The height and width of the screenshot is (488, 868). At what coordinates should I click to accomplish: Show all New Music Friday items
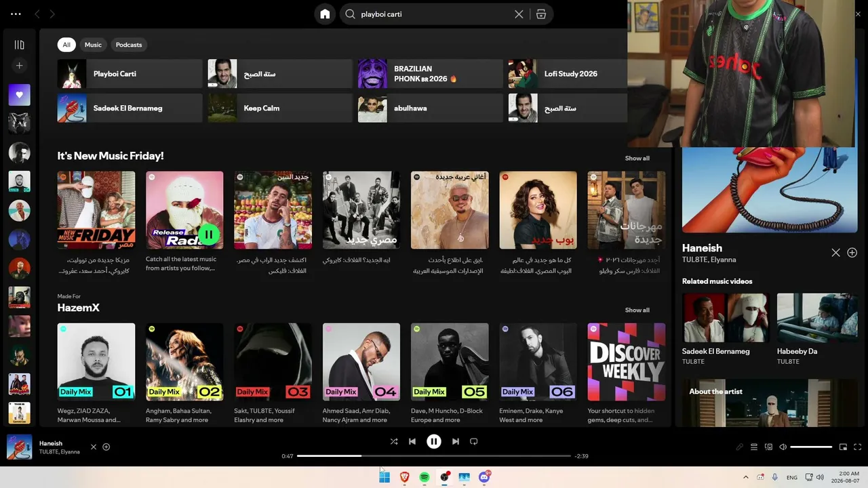point(637,158)
